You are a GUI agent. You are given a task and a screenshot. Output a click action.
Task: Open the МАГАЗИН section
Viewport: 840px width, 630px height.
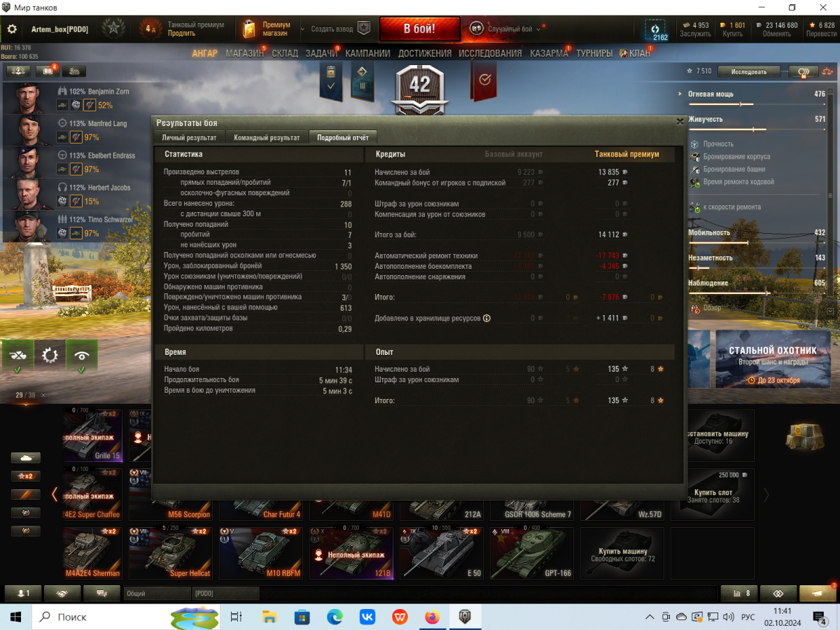(245, 53)
